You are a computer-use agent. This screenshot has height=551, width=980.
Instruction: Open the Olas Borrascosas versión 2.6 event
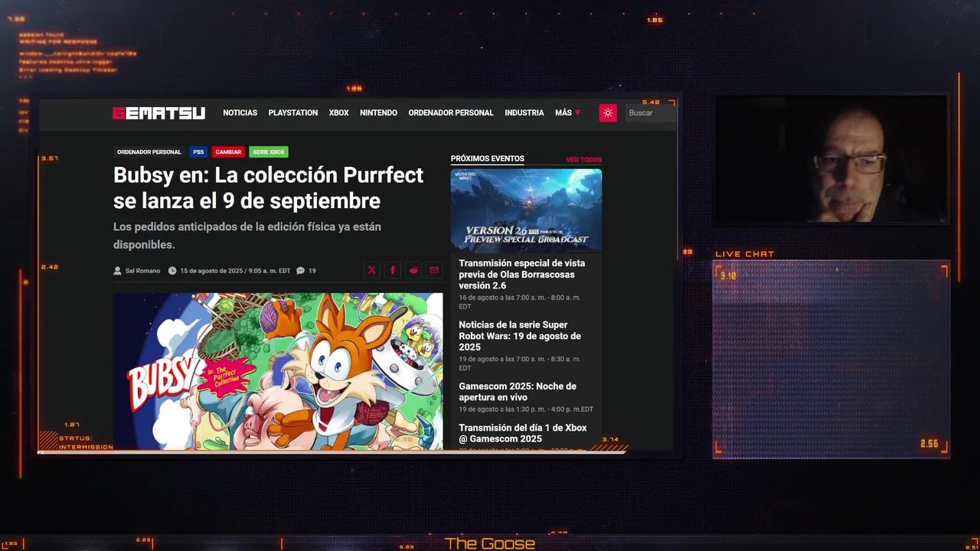522,274
